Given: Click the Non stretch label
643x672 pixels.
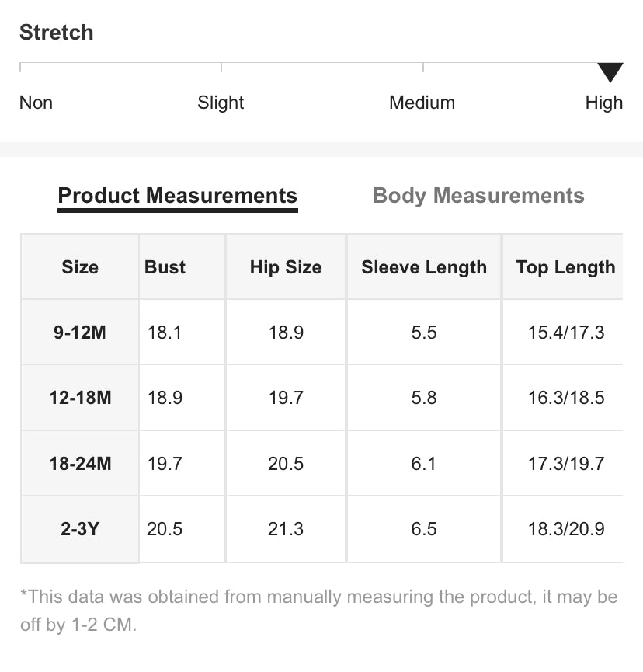Looking at the screenshot, I should click(x=36, y=103).
